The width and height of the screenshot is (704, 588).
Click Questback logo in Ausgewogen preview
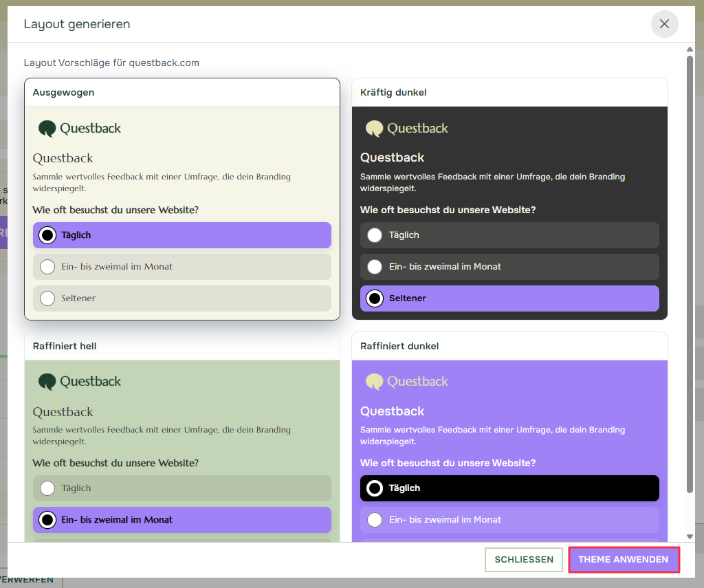[80, 129]
